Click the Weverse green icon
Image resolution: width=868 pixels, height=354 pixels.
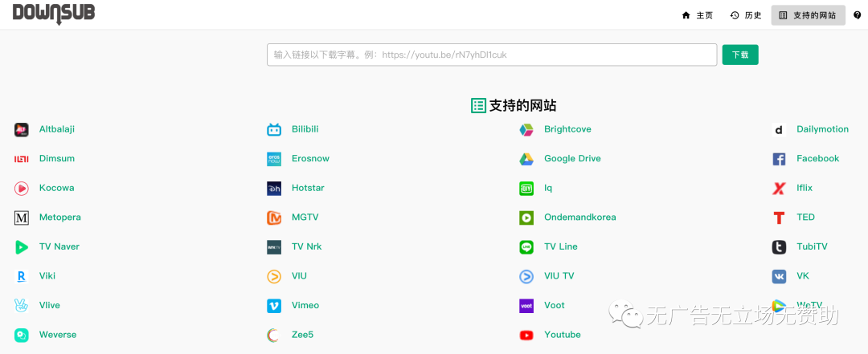click(x=21, y=335)
